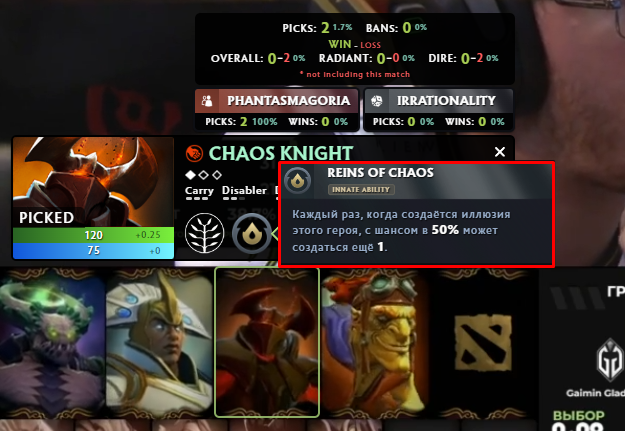Image resolution: width=625 pixels, height=431 pixels.
Task: Select the golden-helmet hero draft card
Action: point(159,343)
